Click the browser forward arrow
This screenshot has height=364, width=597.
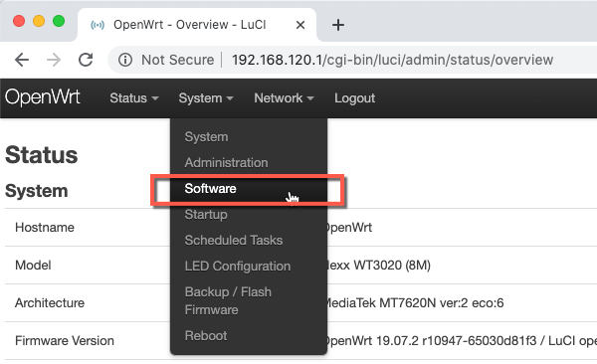tap(54, 60)
